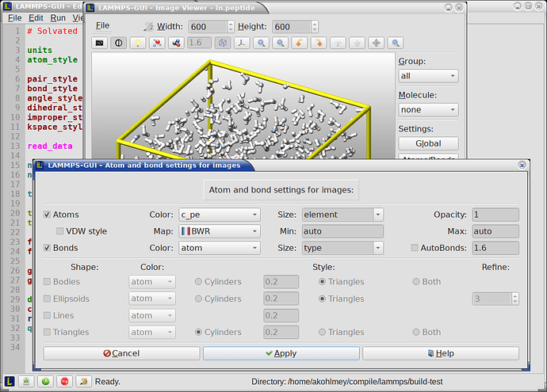Image resolution: width=547 pixels, height=392 pixels.
Task: Open the Group dropdown showing all
Action: 428,76
